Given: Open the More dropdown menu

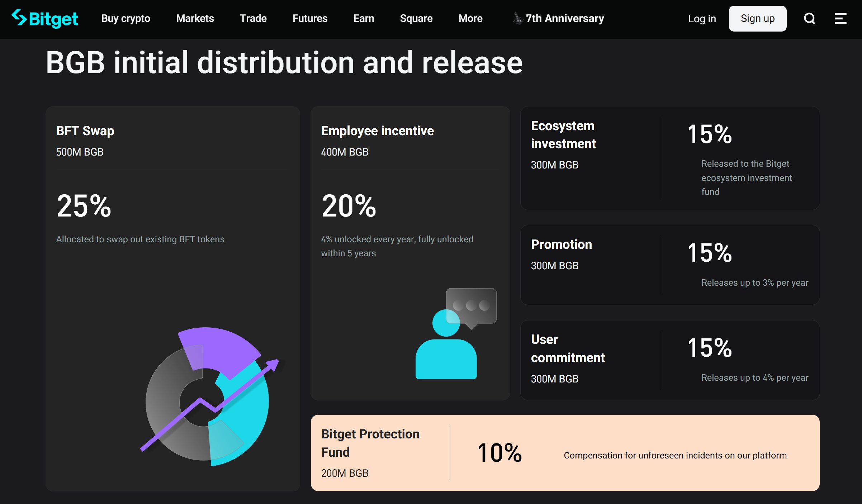Looking at the screenshot, I should click(x=470, y=18).
